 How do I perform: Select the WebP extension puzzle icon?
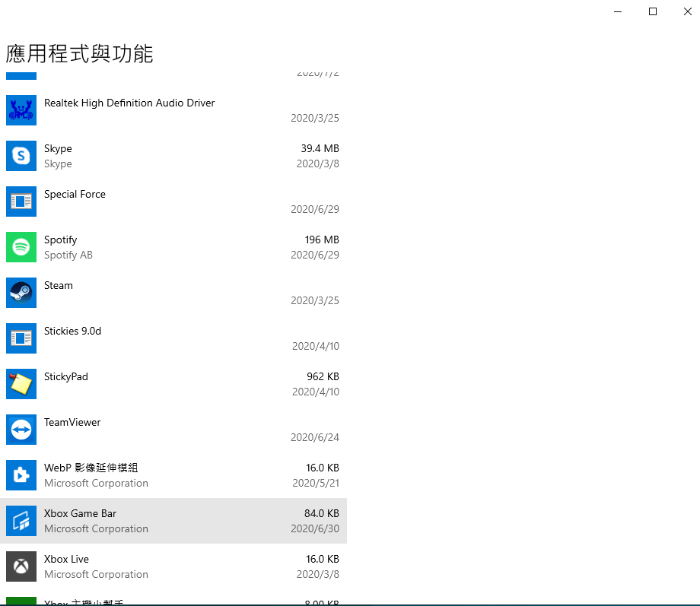point(21,474)
